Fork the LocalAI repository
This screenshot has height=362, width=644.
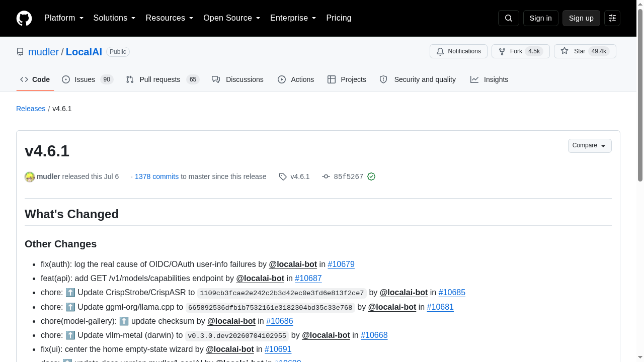[520, 51]
